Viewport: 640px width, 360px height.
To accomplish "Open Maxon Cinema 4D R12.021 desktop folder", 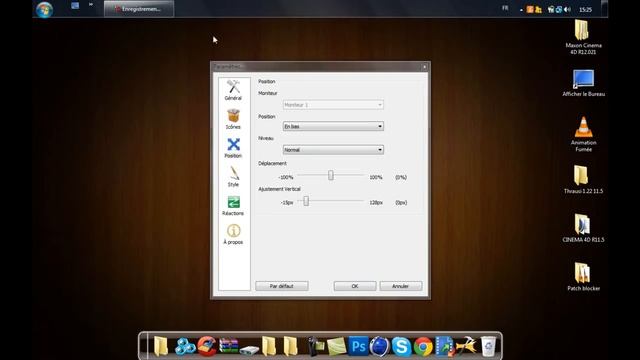I will coord(583,37).
